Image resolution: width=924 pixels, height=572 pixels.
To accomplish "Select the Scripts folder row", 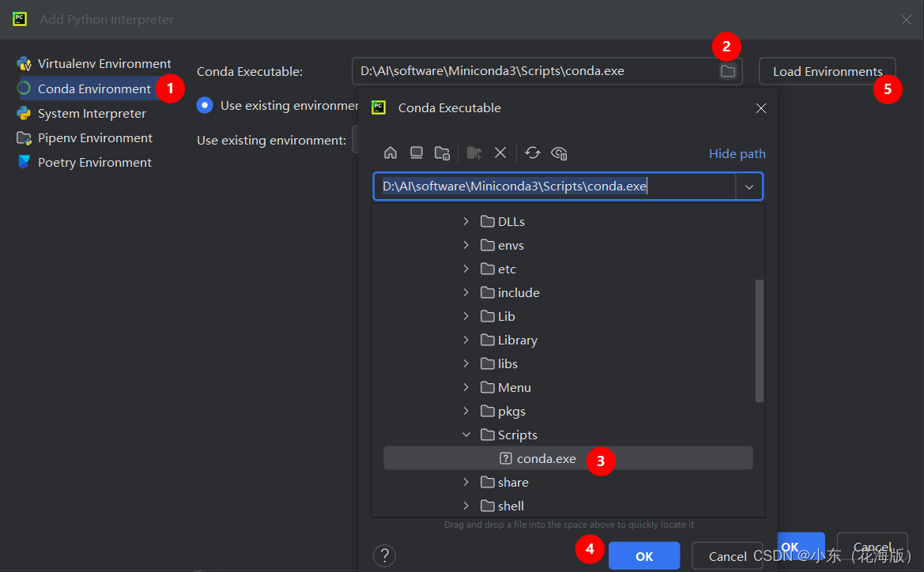I will (568, 435).
